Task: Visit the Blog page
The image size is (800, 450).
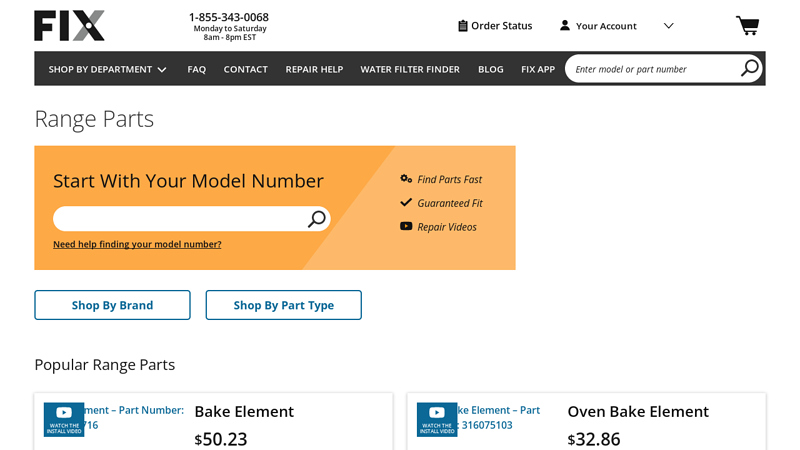Action: pyautogui.click(x=491, y=69)
